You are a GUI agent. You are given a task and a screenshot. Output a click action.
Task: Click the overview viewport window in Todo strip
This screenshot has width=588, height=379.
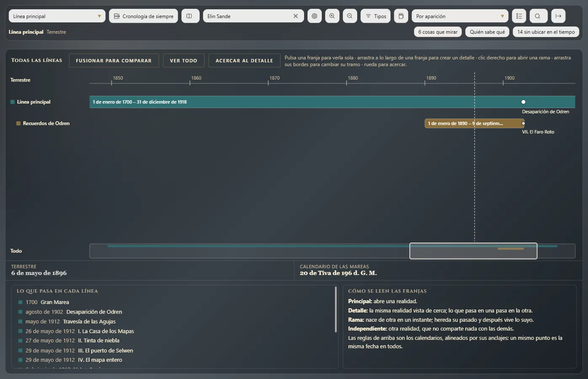[473, 251]
